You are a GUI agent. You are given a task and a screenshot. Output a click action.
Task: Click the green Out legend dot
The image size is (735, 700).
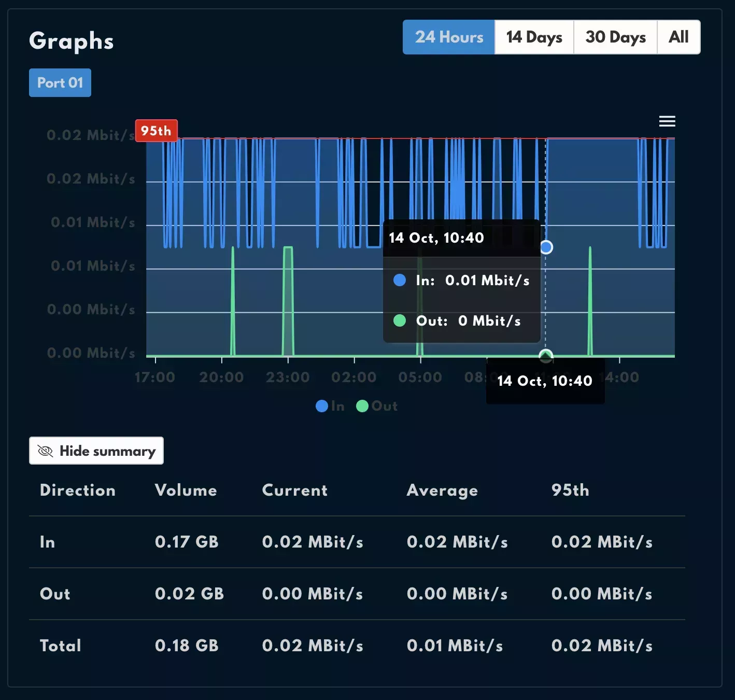point(362,406)
